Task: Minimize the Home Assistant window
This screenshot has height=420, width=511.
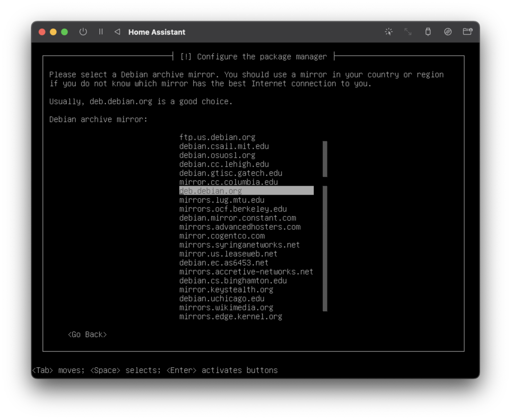Action: click(53, 32)
